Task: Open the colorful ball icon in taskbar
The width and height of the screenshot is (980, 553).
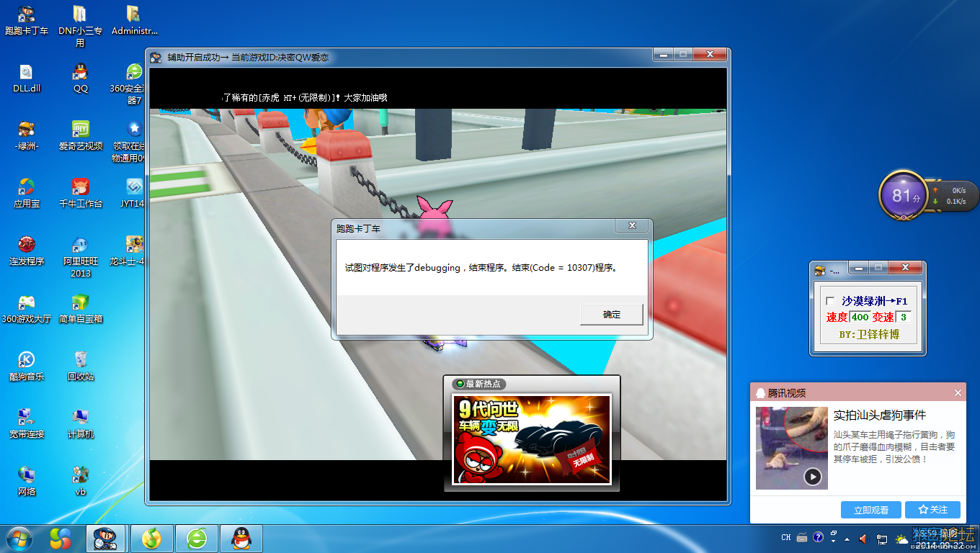Action: point(61,539)
